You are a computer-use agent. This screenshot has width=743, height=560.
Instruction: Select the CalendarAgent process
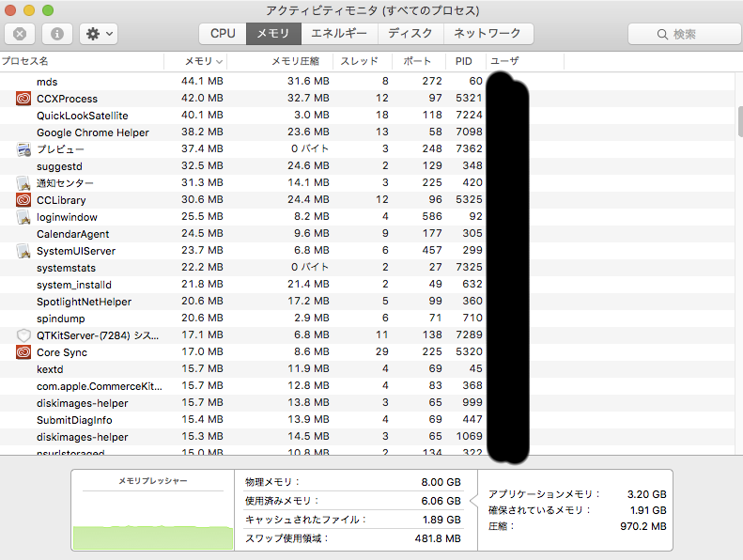point(367,234)
